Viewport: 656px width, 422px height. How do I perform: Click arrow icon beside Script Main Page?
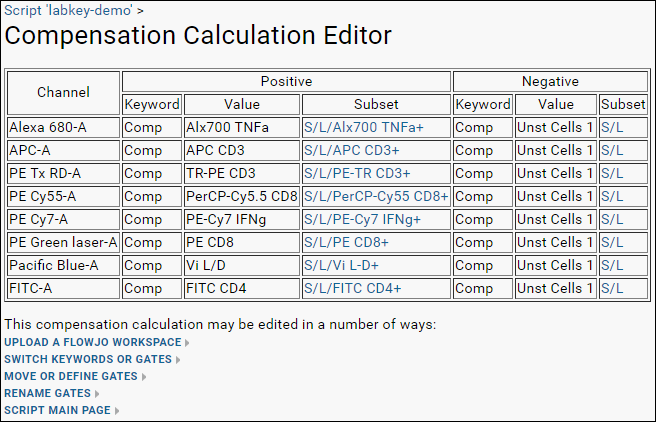pyautogui.click(x=117, y=411)
